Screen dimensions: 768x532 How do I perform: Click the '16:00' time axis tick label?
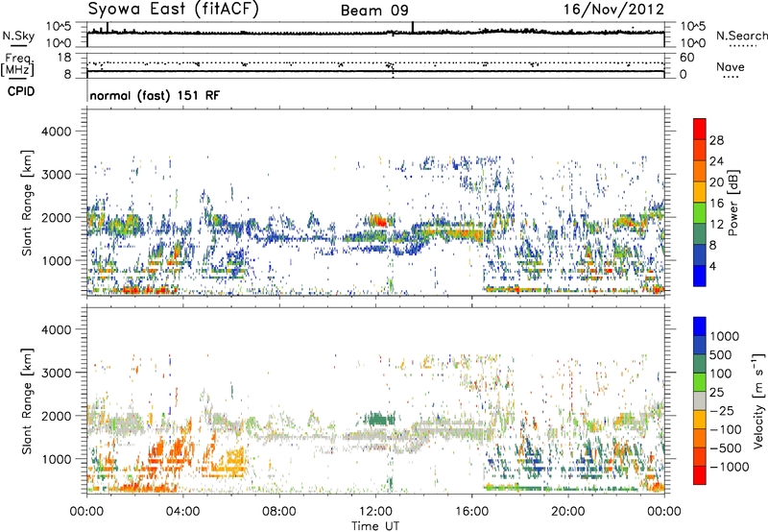(471, 512)
